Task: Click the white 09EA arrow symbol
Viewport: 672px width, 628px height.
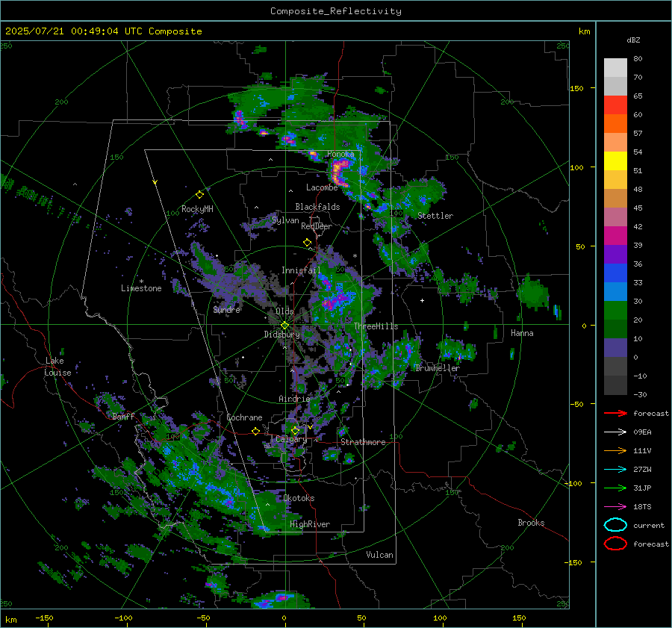Action: pos(615,432)
